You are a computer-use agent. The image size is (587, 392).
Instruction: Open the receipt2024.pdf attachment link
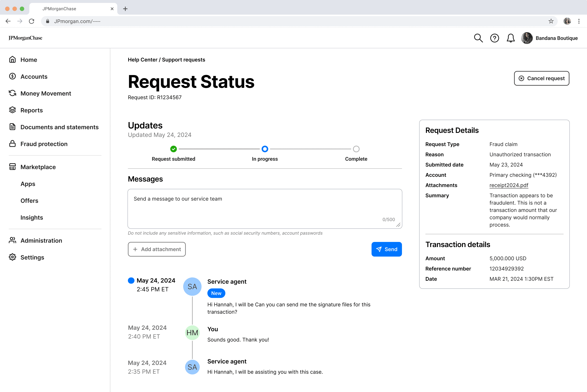[x=509, y=185]
